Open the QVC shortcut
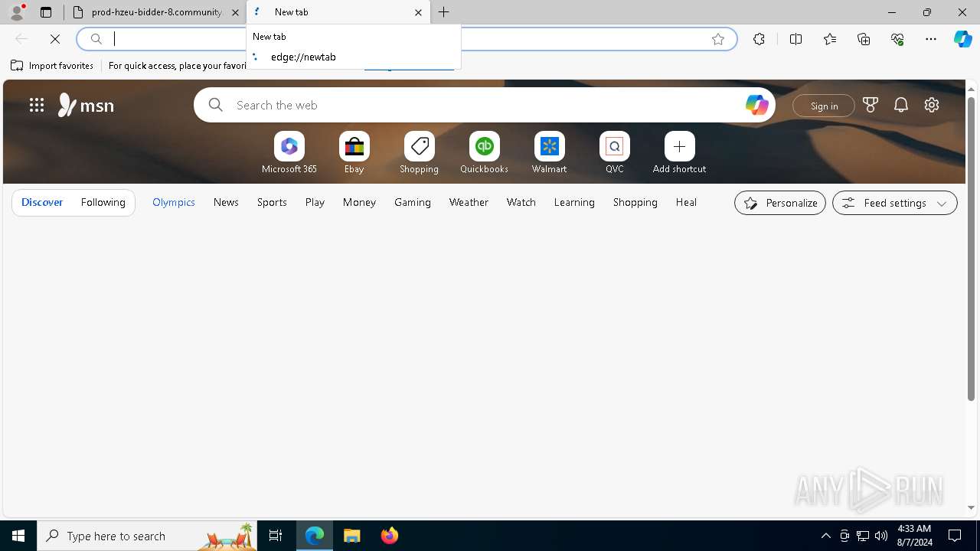 coord(614,153)
